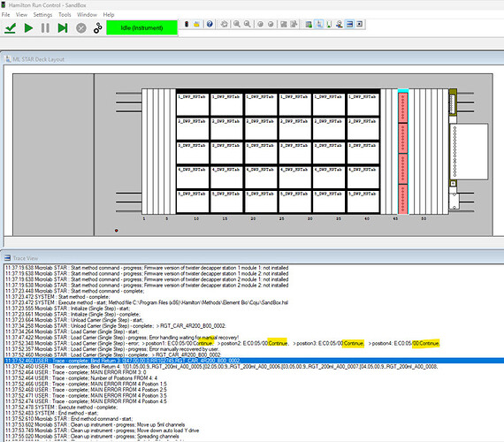This screenshot has width=504, height=442.
Task: Click the yellow open folder toolbar icon
Action: (x=196, y=24)
